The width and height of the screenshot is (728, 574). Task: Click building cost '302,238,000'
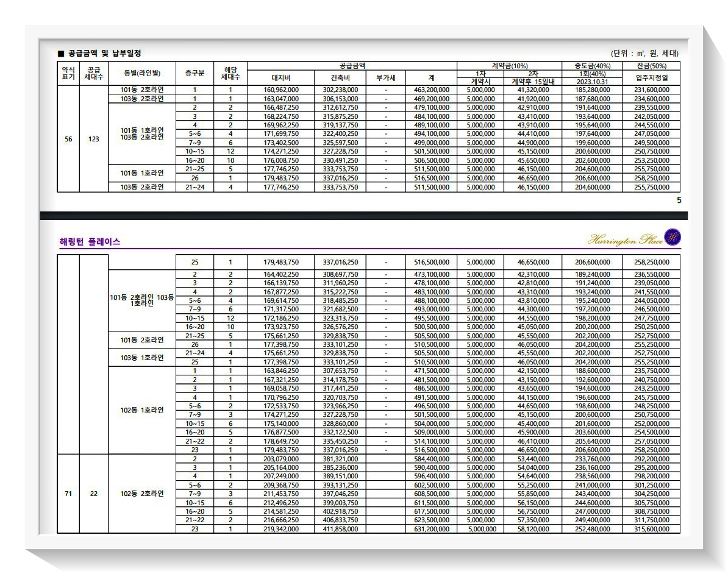tap(340, 90)
